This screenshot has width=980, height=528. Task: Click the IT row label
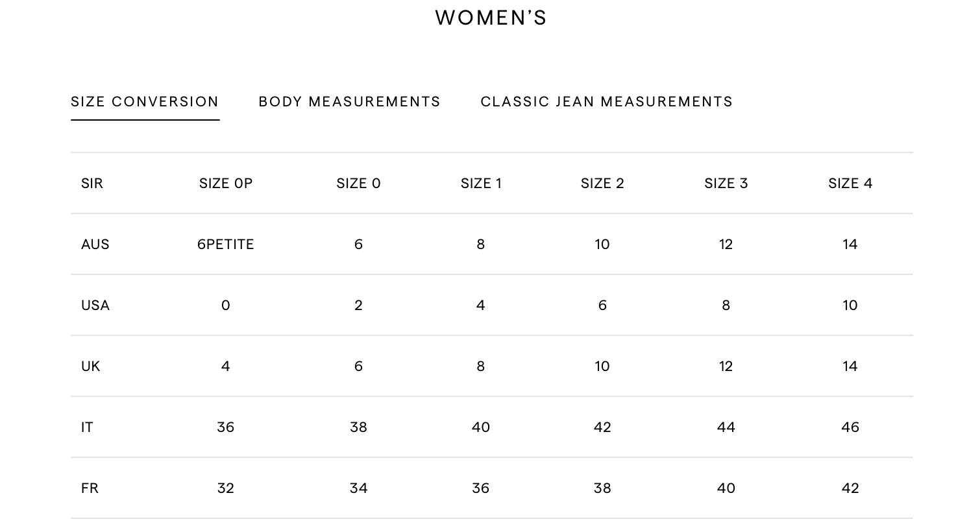[x=87, y=427]
